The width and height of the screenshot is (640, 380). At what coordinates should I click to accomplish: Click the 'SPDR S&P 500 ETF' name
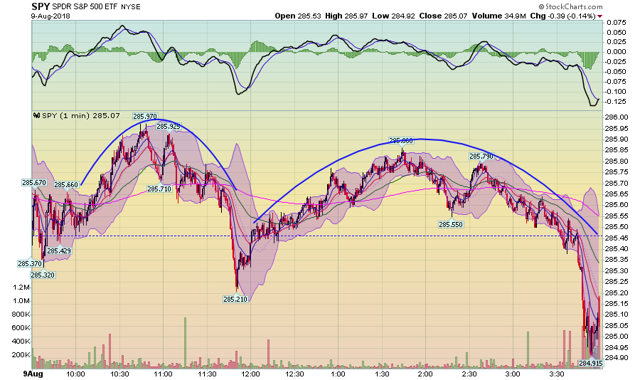(x=84, y=7)
